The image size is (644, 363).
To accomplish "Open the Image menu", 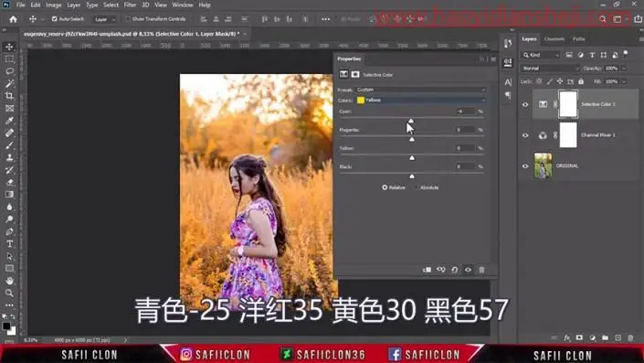I will click(x=53, y=5).
